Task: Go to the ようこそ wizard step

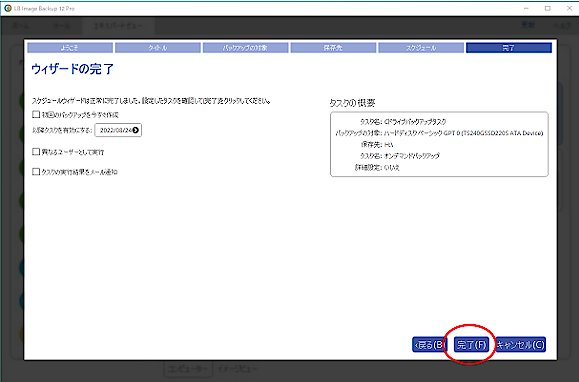Action: [x=70, y=48]
